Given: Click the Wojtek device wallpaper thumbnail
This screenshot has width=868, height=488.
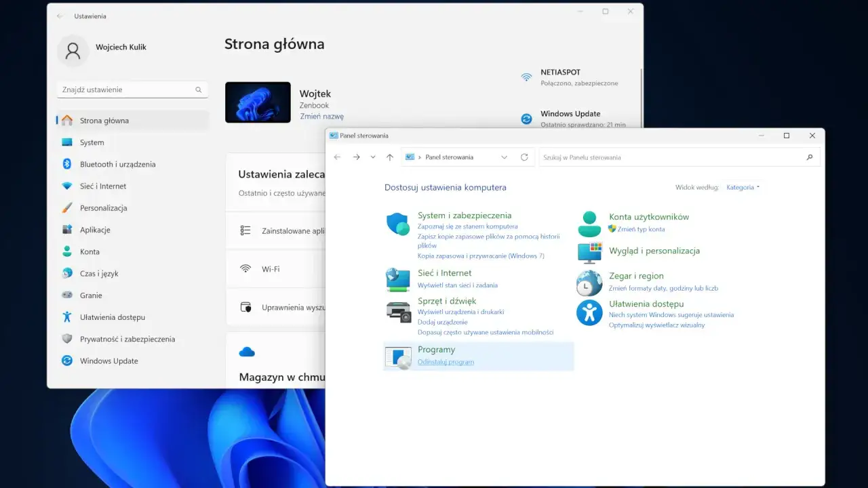Looking at the screenshot, I should tap(258, 102).
